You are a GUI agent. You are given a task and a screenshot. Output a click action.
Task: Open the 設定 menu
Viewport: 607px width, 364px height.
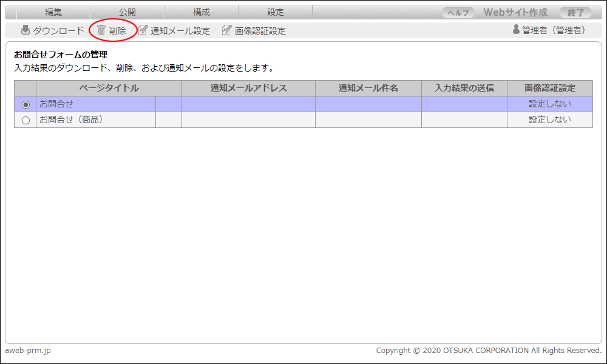click(x=276, y=12)
